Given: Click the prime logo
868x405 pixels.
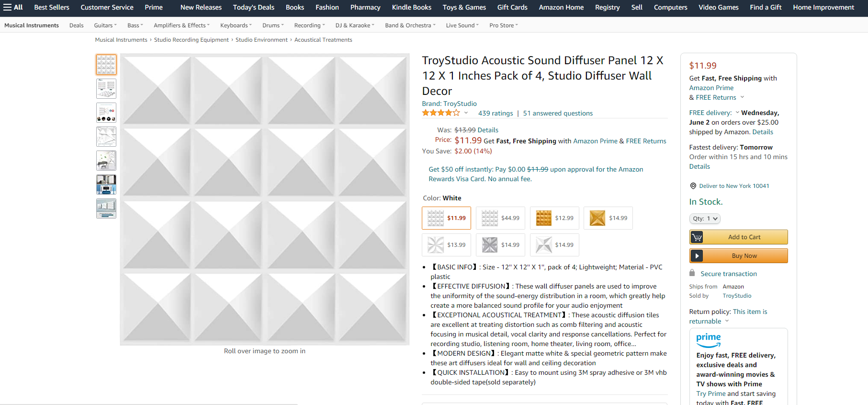Looking at the screenshot, I should tap(709, 340).
